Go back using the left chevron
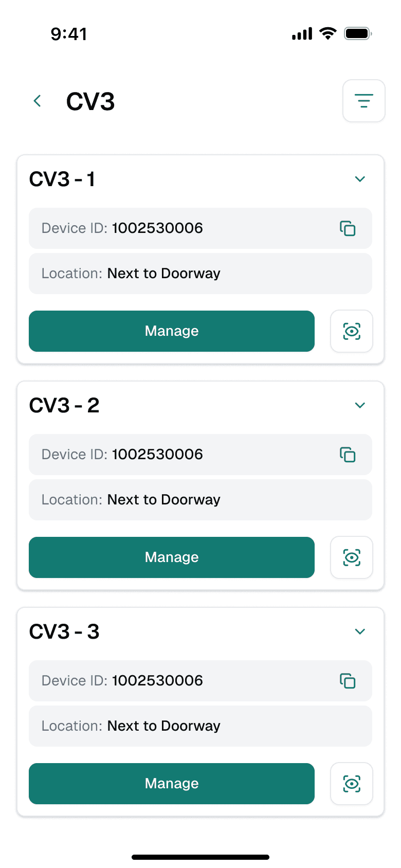Screen dimensions: 401x868 pyautogui.click(x=37, y=101)
